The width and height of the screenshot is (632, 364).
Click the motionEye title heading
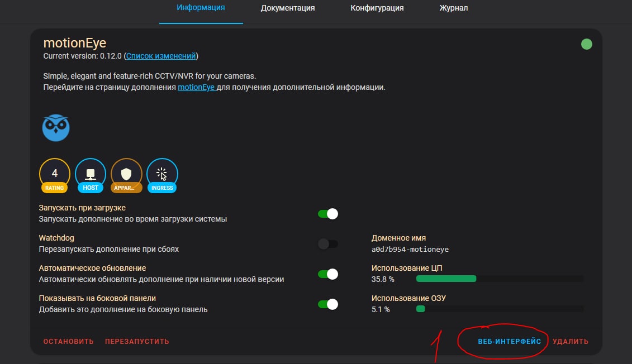[74, 42]
